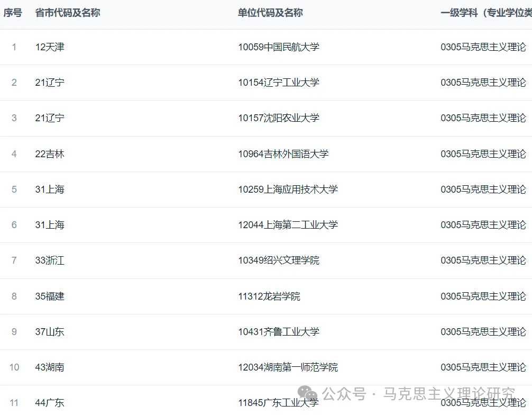Select cell 10964吉林外国语大学
Screen dimensions: 532x415
[283, 154]
